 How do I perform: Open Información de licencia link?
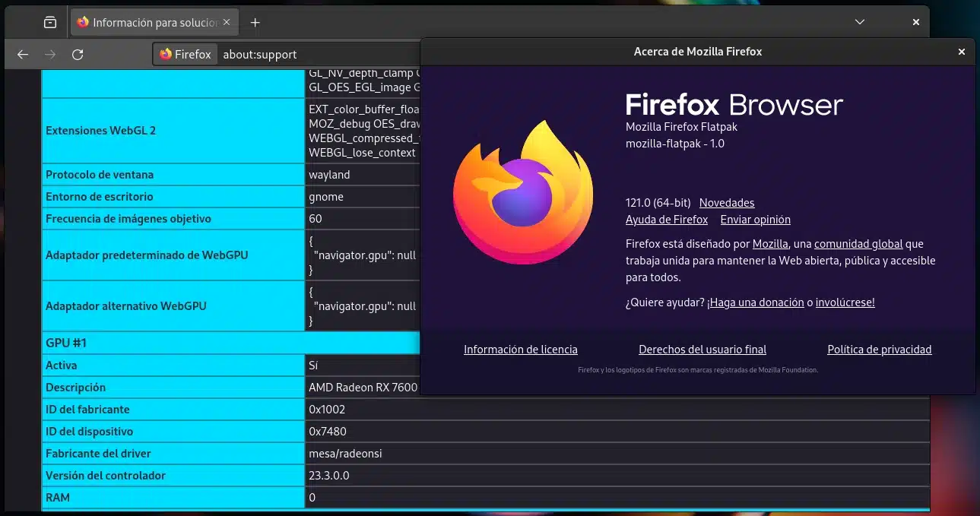point(521,350)
